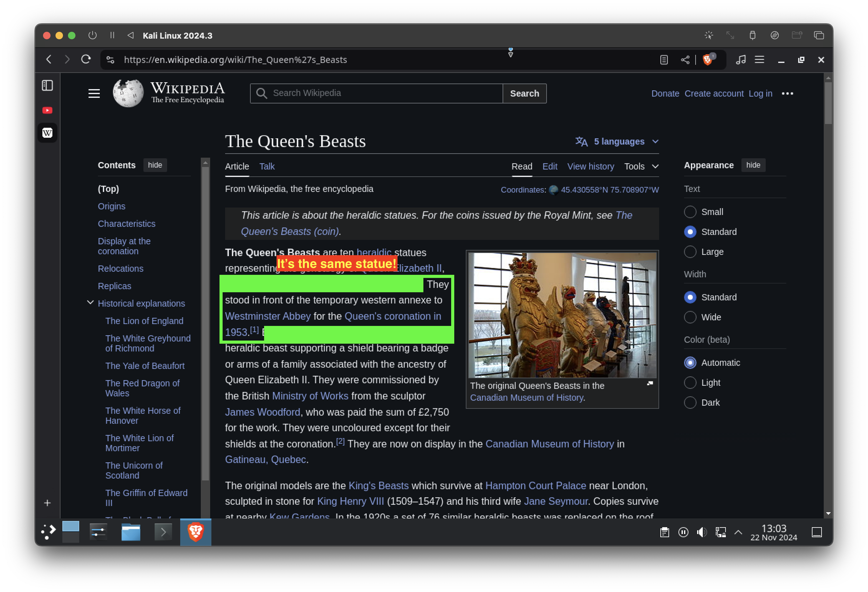Pause the VM with pause icon
868x592 pixels.
pos(112,36)
